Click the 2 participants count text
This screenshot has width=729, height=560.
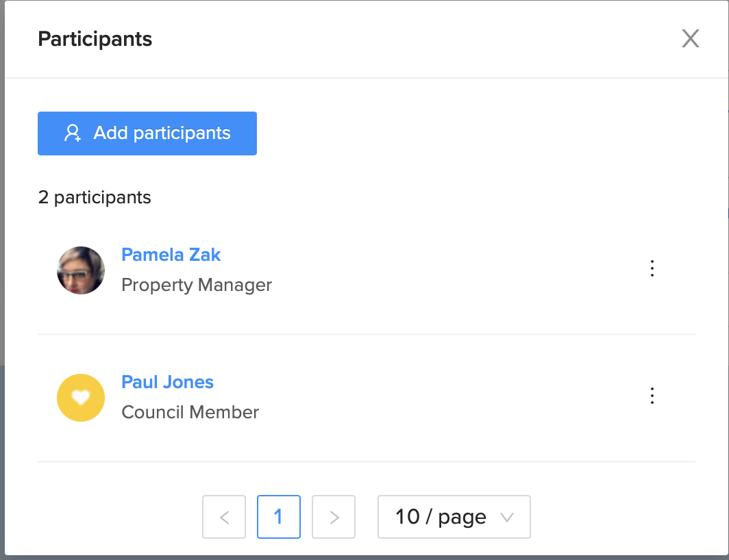tap(95, 198)
